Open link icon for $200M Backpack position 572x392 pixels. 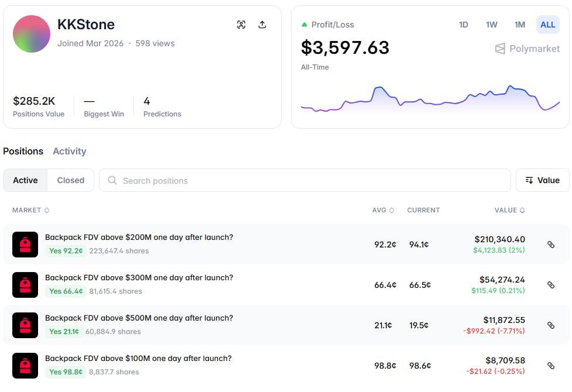pos(551,245)
